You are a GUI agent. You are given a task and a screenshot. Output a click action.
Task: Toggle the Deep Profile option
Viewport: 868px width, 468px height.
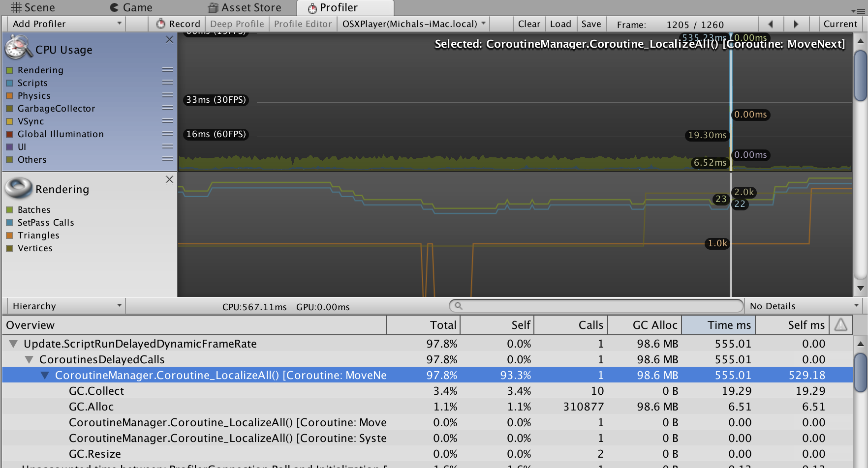point(237,24)
